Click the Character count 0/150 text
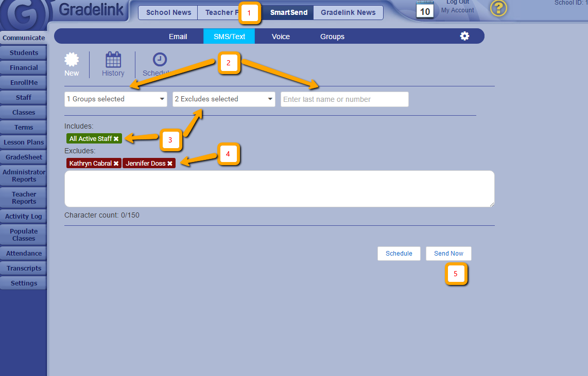 click(x=101, y=216)
